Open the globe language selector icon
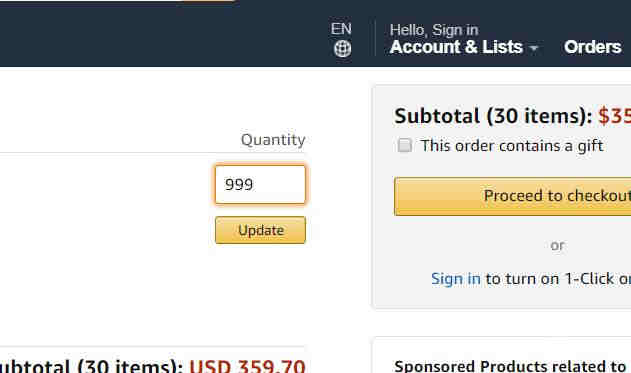Image resolution: width=631 pixels, height=373 pixels. coord(342,49)
